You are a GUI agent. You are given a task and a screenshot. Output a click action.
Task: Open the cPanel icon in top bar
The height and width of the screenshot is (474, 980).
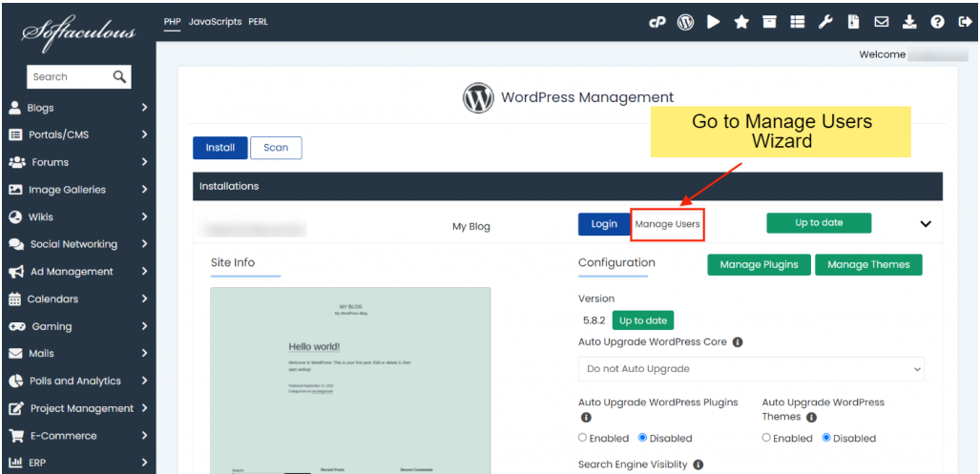(657, 23)
